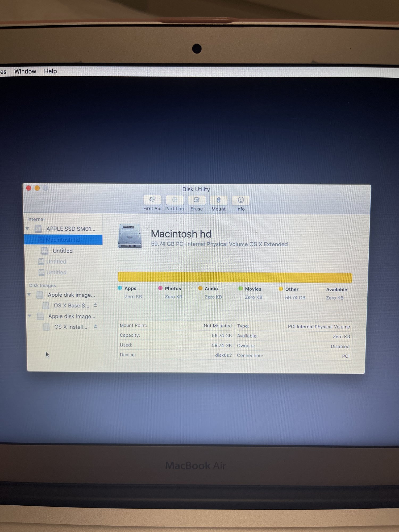Select Macintosh hd volume in sidebar
The height and width of the screenshot is (532, 399).
[63, 240]
